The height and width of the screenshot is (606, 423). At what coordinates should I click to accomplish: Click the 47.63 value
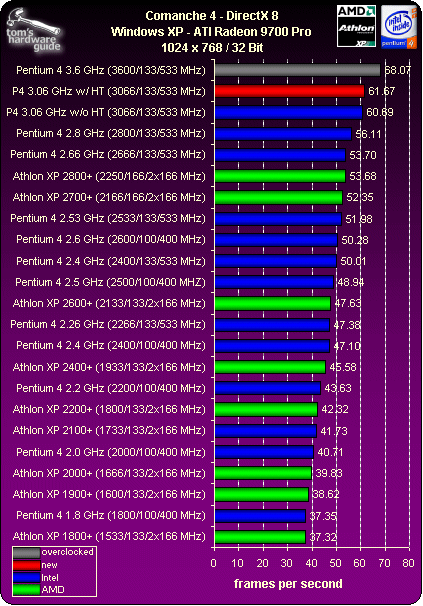point(348,303)
